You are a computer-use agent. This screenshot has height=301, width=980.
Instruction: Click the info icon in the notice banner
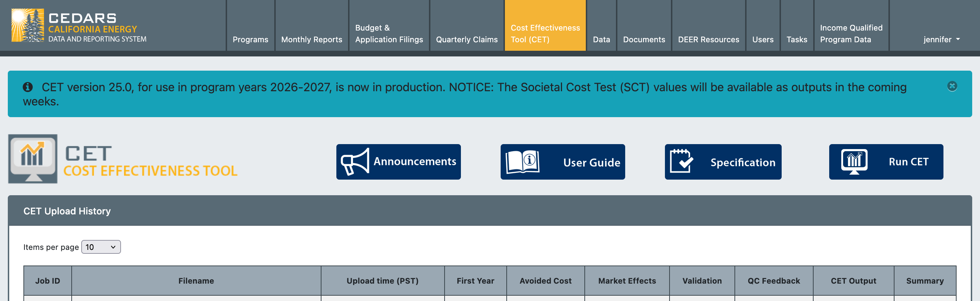coord(28,87)
